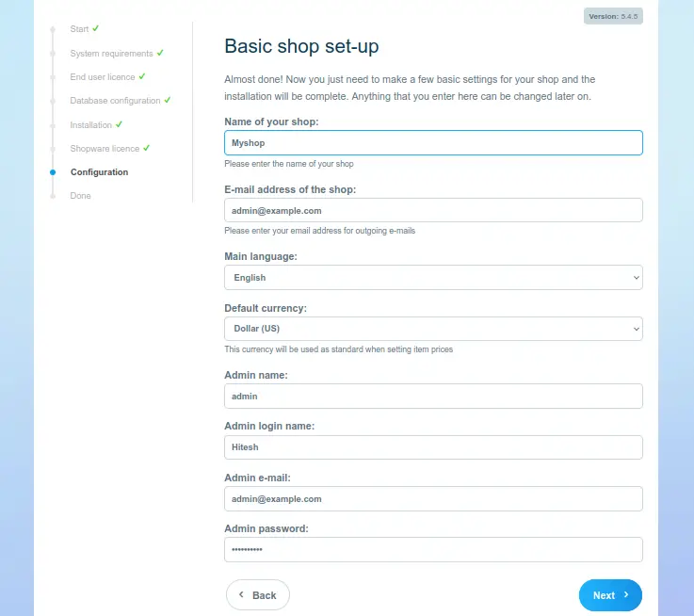The width and height of the screenshot is (694, 616).
Task: Click the Shopware licence checkmark icon
Action: coord(147,148)
